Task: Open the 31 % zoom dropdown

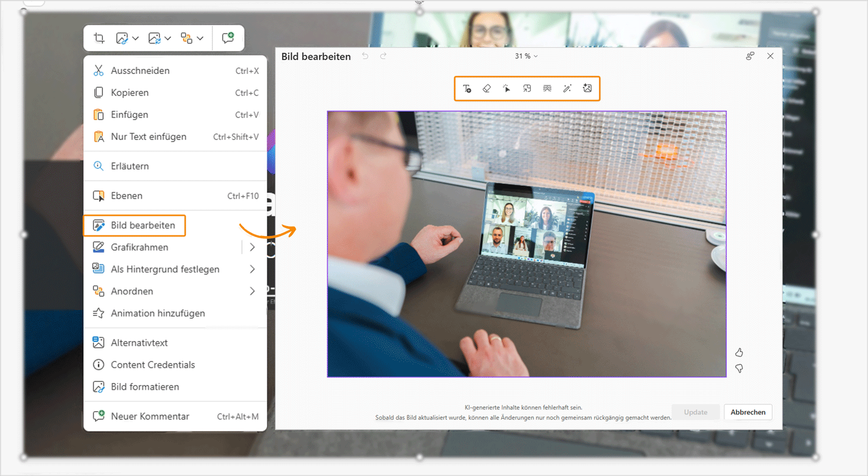Action: click(526, 56)
